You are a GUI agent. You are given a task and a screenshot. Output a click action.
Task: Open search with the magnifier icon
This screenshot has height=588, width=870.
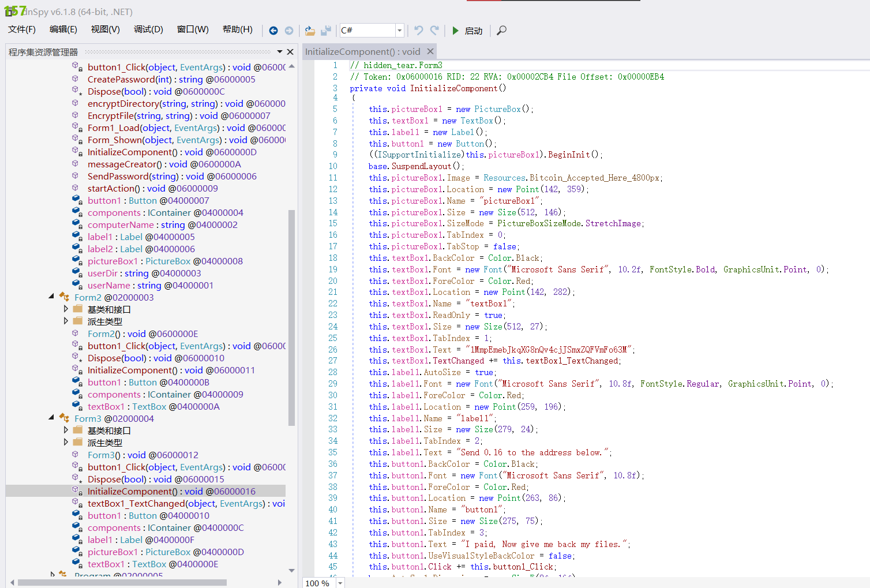501,31
